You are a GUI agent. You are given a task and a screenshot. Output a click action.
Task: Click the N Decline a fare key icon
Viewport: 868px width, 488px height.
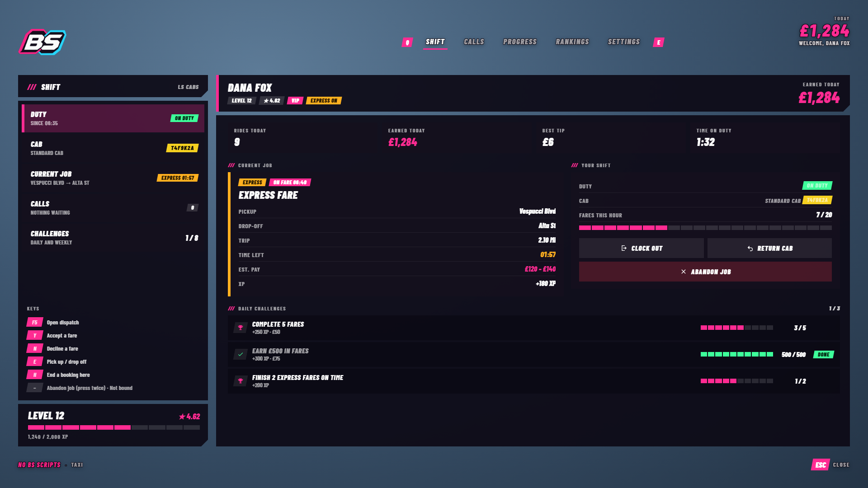pyautogui.click(x=35, y=349)
